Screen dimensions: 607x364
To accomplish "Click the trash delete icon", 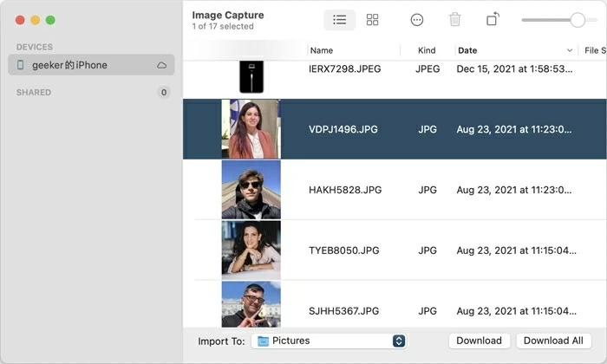I will pyautogui.click(x=455, y=20).
